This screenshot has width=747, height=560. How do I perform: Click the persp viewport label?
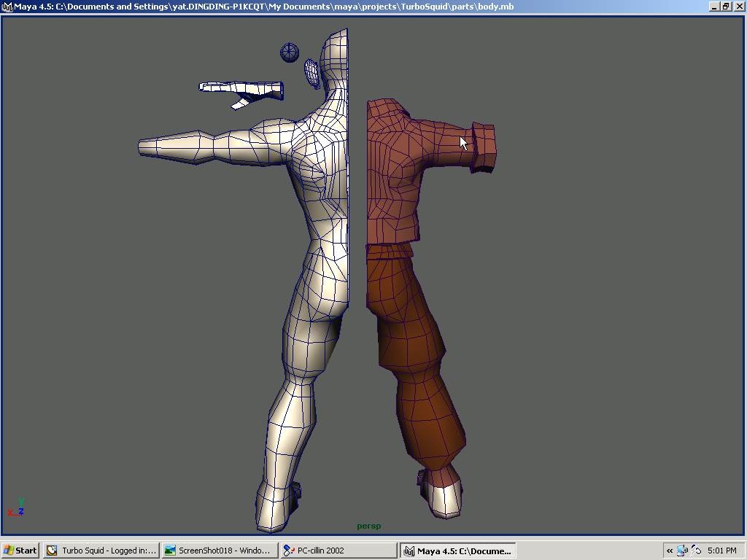tap(368, 526)
